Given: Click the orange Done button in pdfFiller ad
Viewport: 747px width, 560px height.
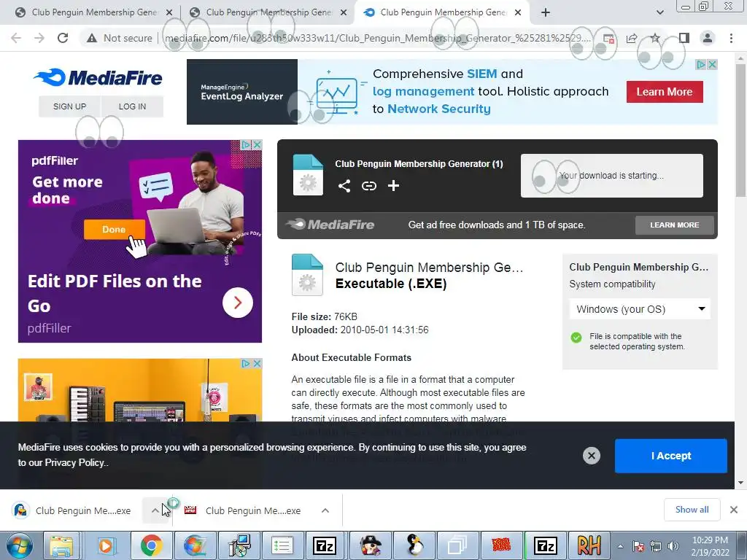Looking at the screenshot, I should 114,230.
